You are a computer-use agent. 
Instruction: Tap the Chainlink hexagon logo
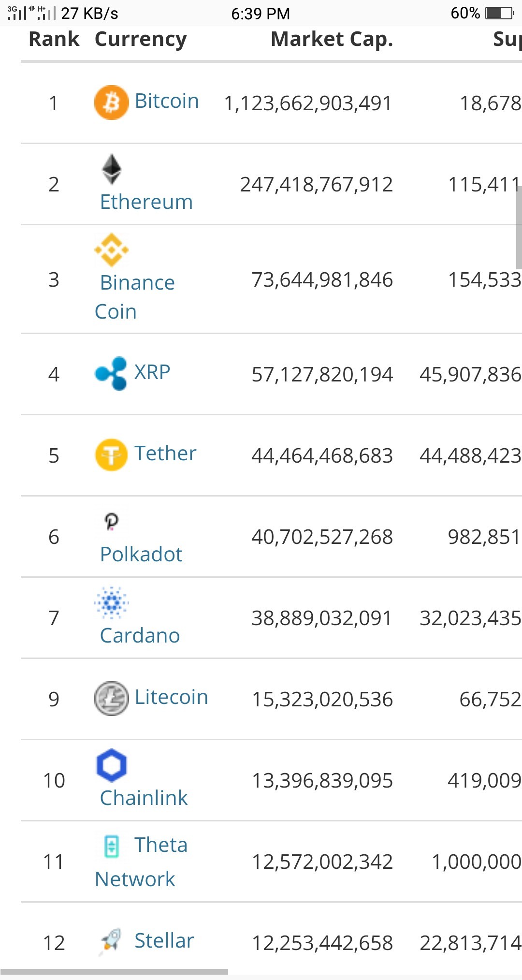click(x=112, y=765)
